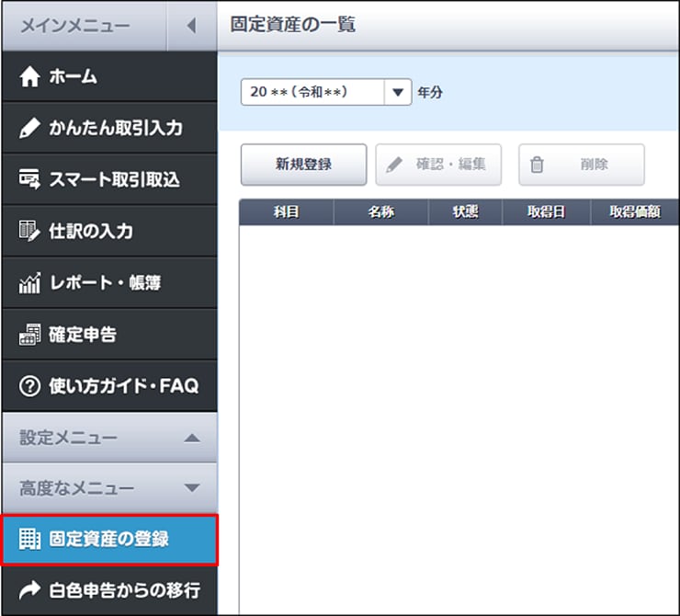This screenshot has height=616, width=680.
Task: Go to 仕訳の入力 menu item
Action: pyautogui.click(x=109, y=231)
